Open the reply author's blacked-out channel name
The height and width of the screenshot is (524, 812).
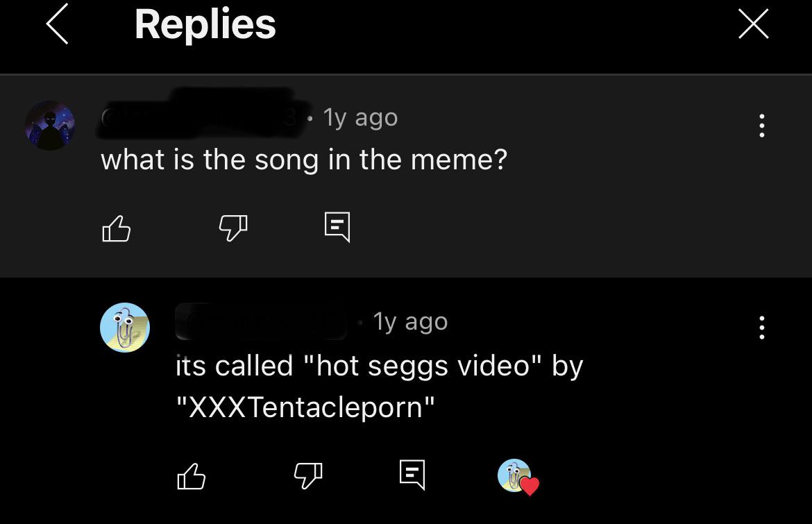tap(261, 321)
